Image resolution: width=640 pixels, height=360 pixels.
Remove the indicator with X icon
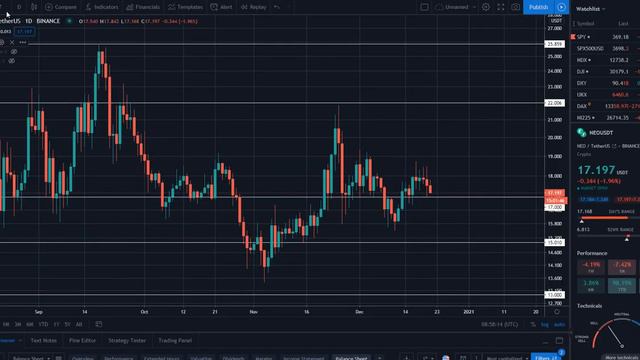pos(12,42)
